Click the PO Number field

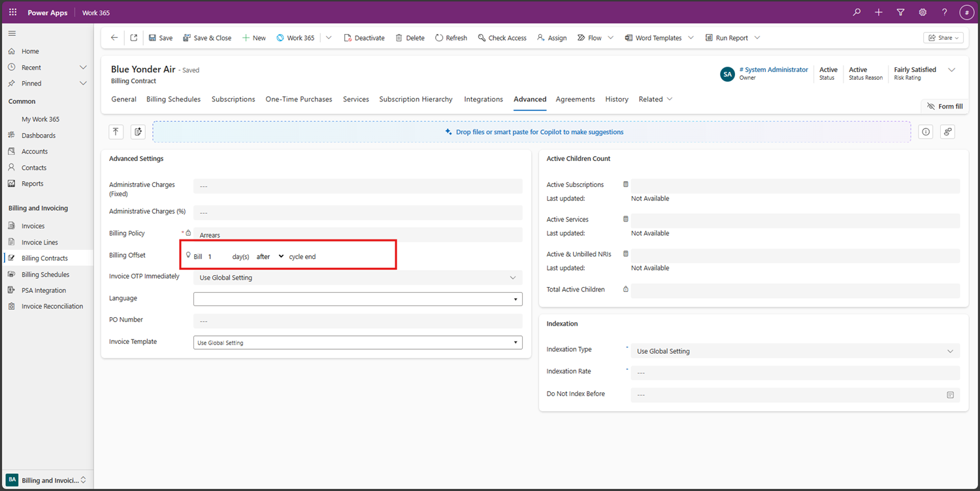tap(358, 321)
